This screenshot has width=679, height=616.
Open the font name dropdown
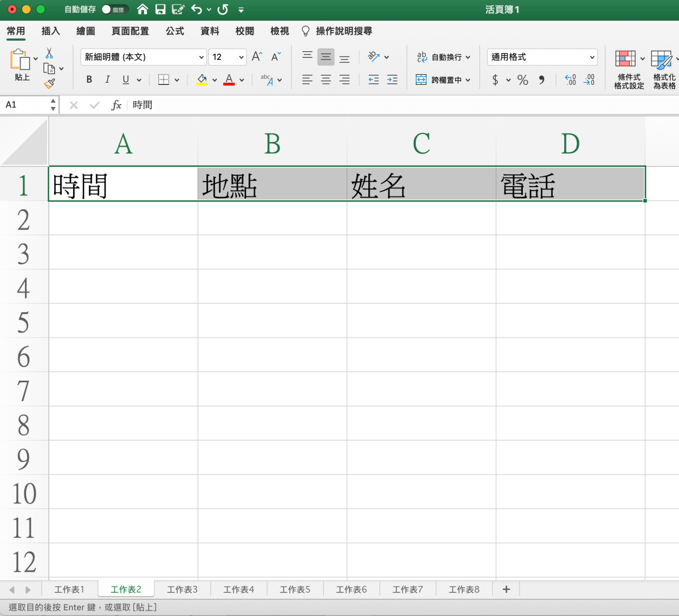[144, 57]
